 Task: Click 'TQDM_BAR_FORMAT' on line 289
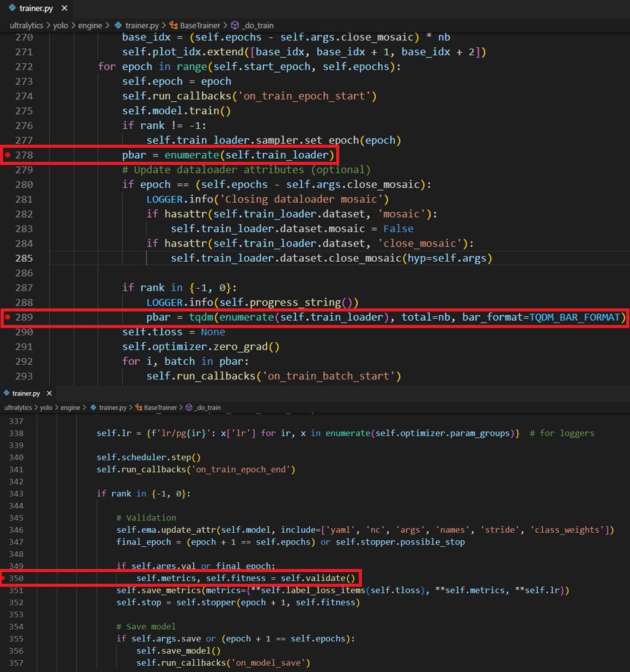[x=575, y=317]
